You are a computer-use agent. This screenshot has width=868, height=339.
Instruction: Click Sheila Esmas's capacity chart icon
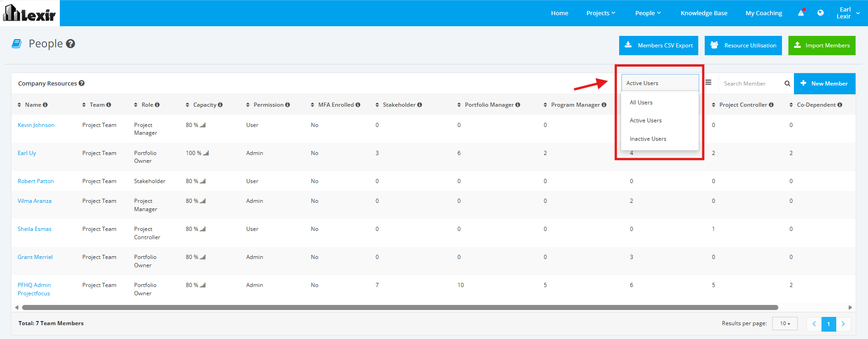click(x=203, y=229)
